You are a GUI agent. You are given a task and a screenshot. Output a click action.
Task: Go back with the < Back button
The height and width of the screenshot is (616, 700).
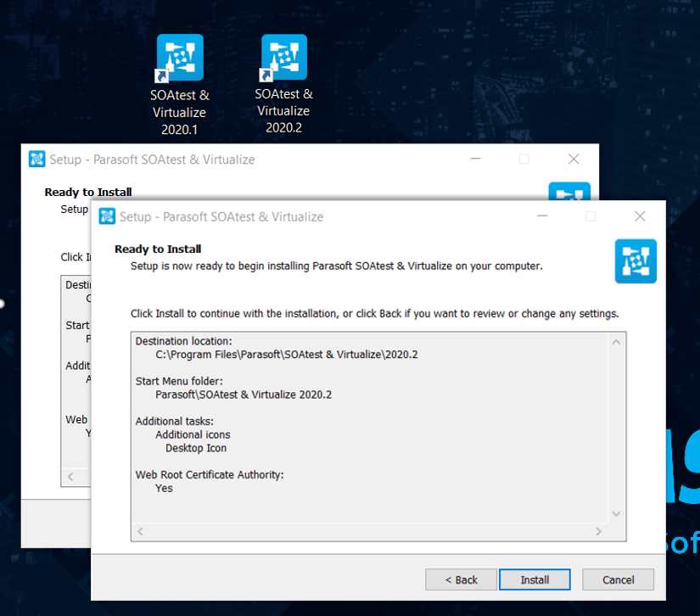pos(461,580)
